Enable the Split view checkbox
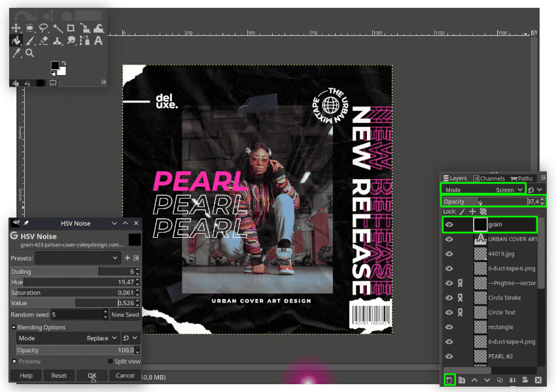The height and width of the screenshot is (392, 556). click(111, 361)
